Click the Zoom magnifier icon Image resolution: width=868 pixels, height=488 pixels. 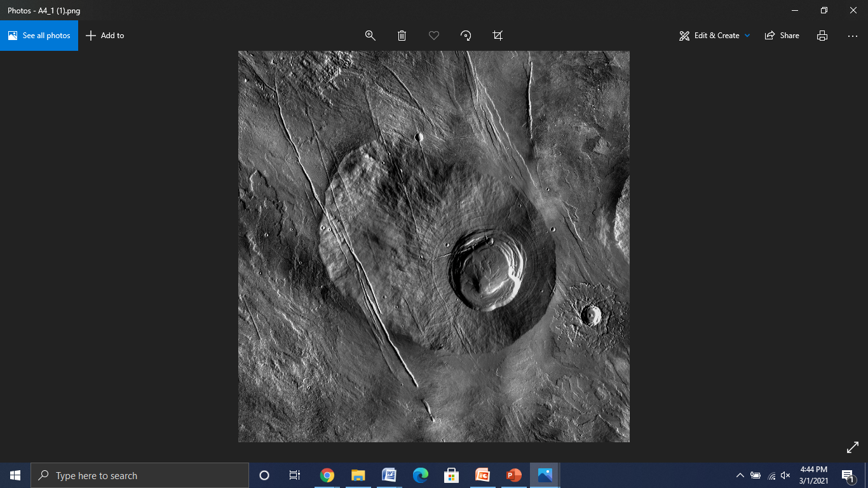[x=370, y=36]
